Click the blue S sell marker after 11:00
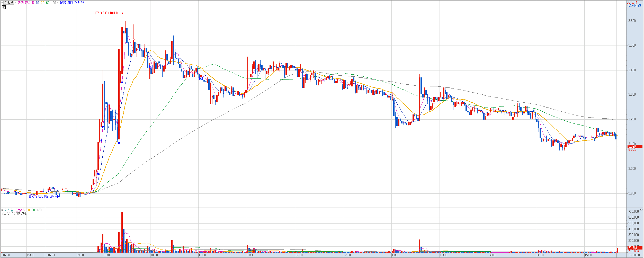 point(201,79)
